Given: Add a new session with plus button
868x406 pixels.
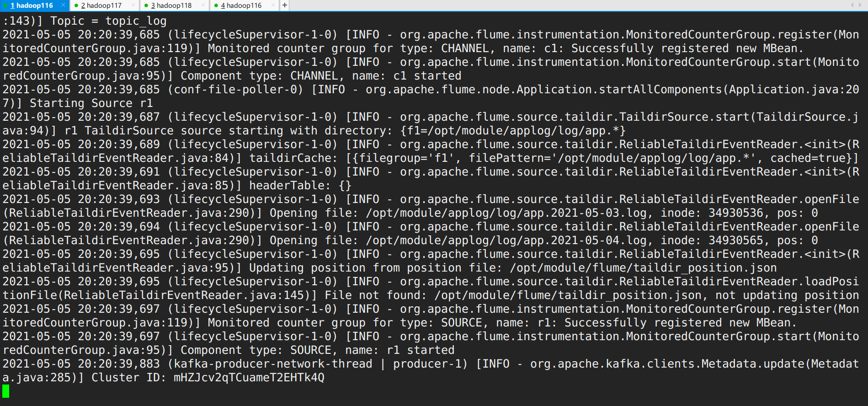Looking at the screenshot, I should [x=285, y=5].
